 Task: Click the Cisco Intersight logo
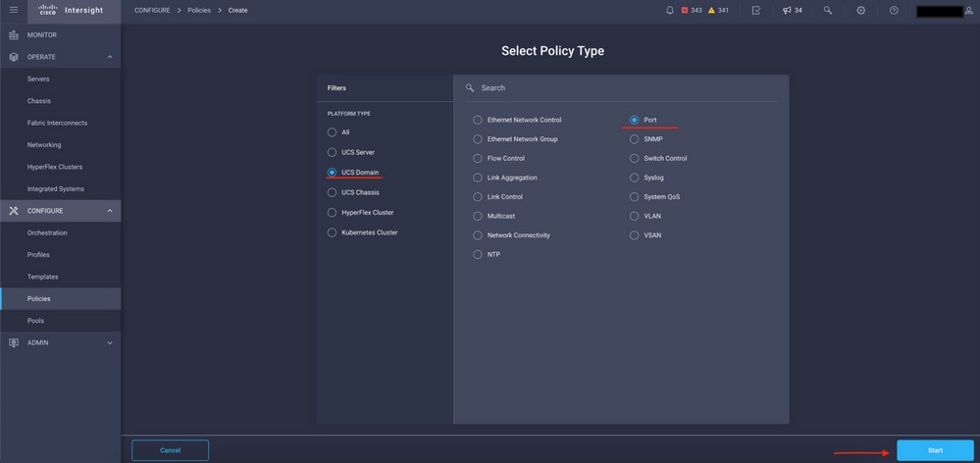pyautogui.click(x=71, y=10)
